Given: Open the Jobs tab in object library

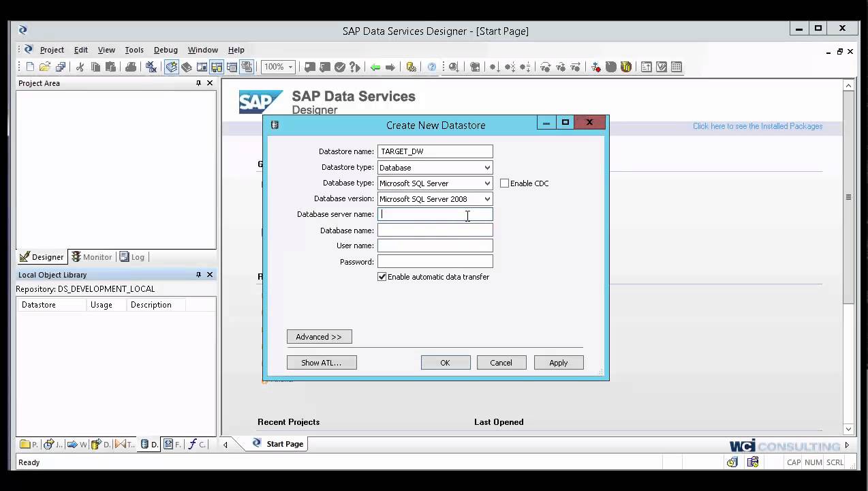Looking at the screenshot, I should pyautogui.click(x=52, y=444).
